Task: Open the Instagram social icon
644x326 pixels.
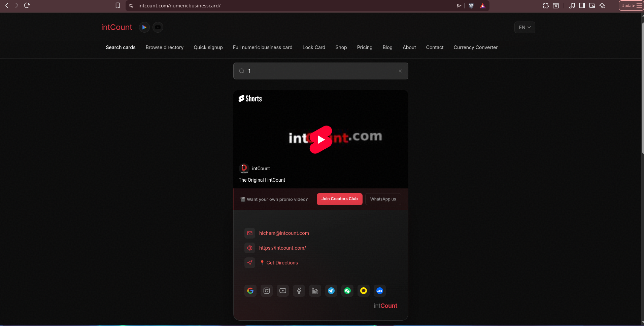Action: [267, 291]
